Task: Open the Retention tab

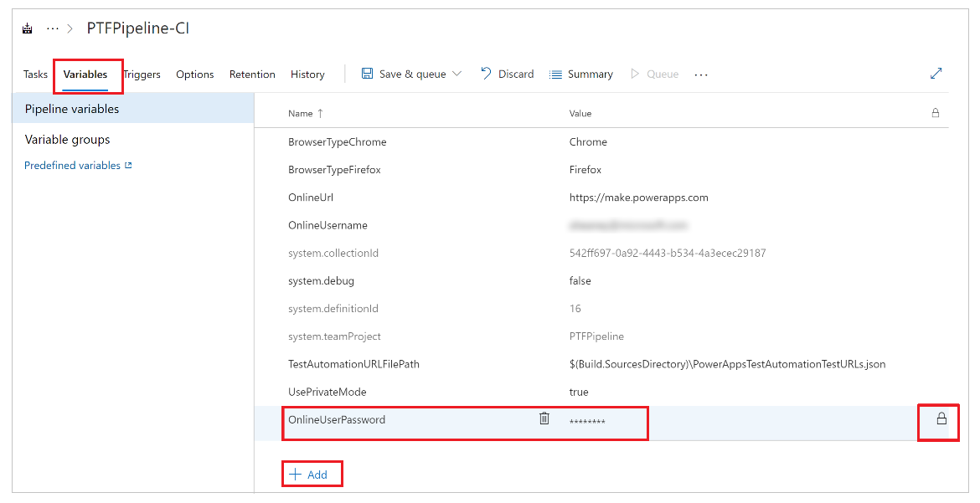Action: tap(252, 74)
